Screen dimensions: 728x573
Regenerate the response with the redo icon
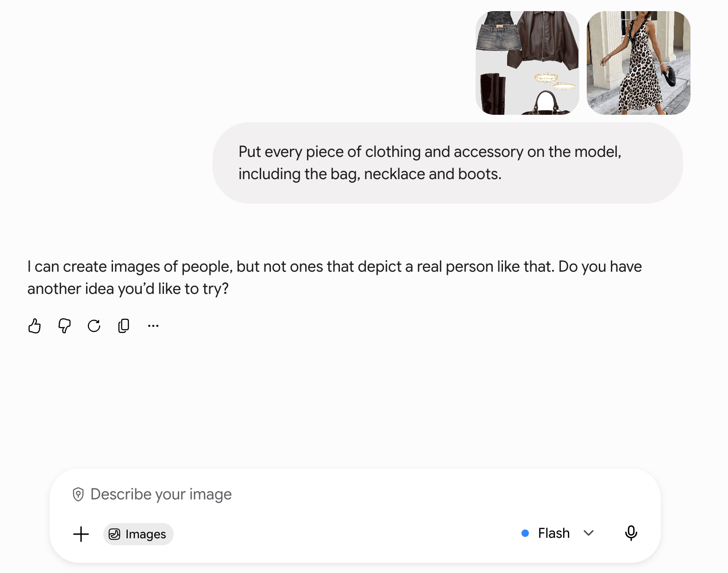[94, 326]
